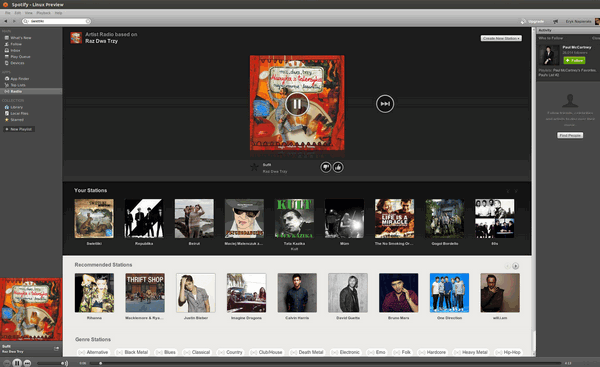Viewport: 600px width, 367px height.
Task: Give thumbs up to the current song
Action: (338, 167)
